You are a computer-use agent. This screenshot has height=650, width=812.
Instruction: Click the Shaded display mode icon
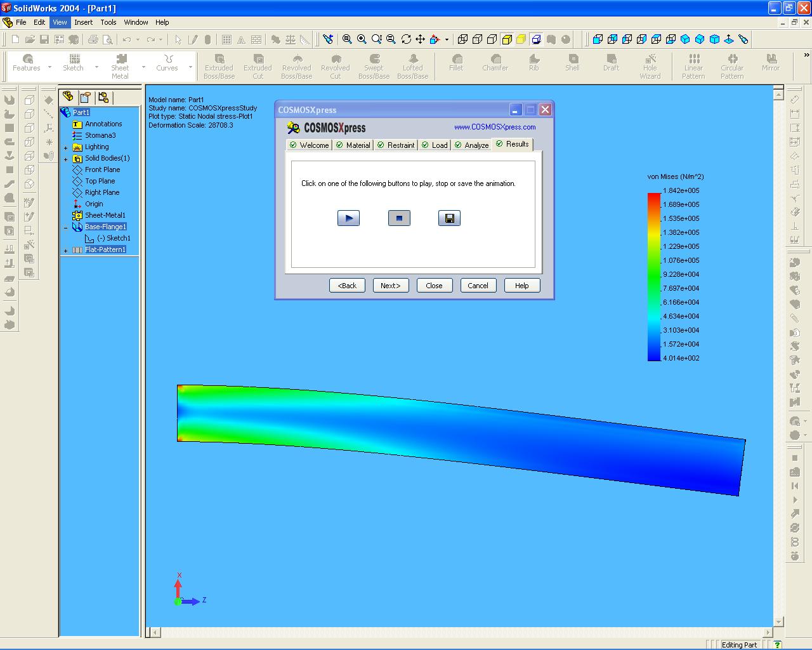521,39
